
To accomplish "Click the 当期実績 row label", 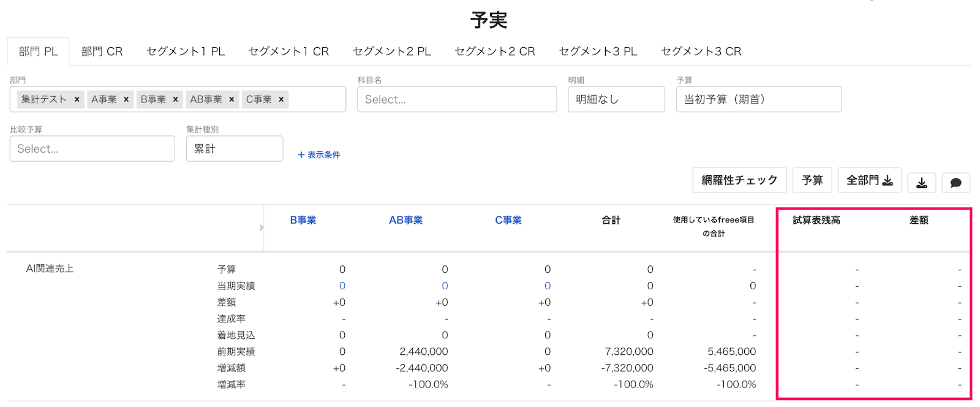I will pos(236,286).
